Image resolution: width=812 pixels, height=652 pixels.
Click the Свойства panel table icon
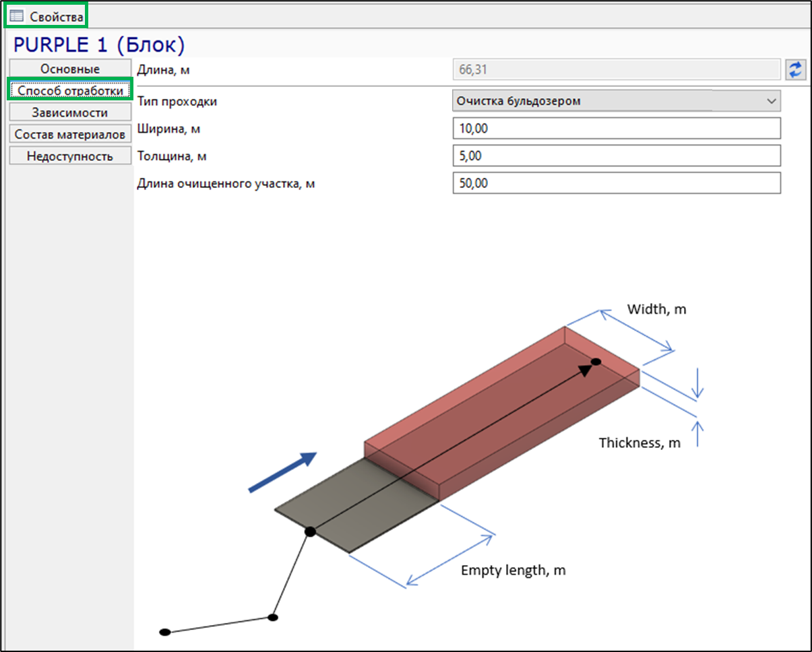(x=16, y=15)
